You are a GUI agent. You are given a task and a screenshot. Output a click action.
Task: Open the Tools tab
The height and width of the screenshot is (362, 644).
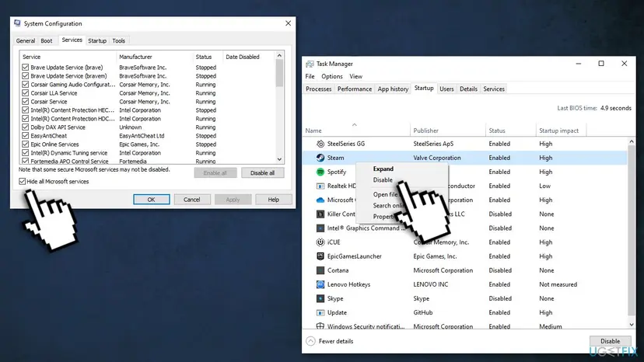tap(119, 40)
